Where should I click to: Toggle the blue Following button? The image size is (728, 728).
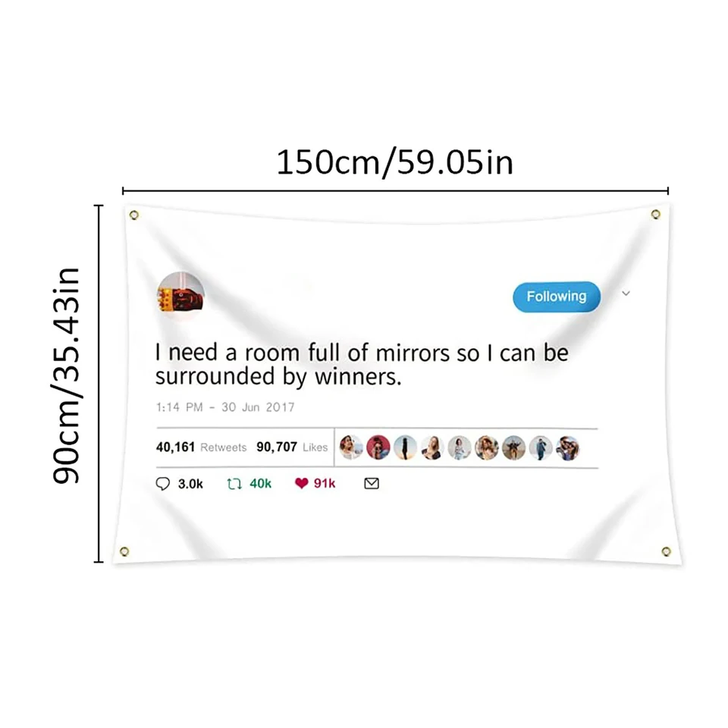pos(556,297)
